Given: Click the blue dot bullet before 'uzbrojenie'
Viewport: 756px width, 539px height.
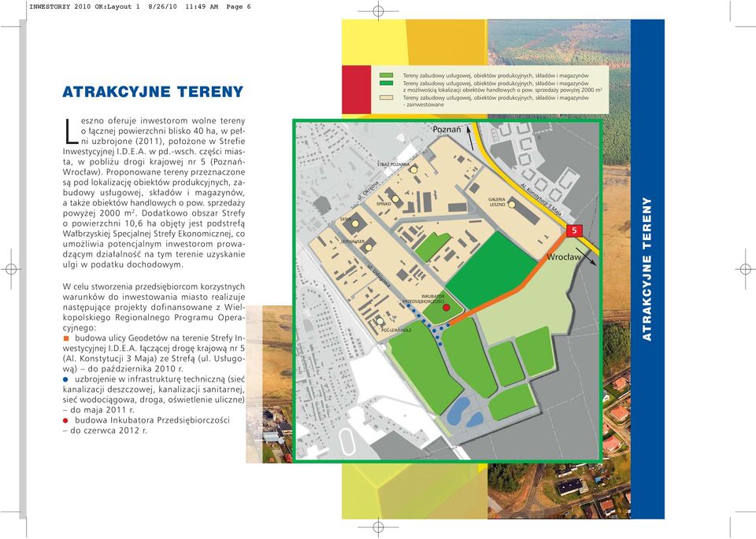Looking at the screenshot, I should pyautogui.click(x=66, y=379).
